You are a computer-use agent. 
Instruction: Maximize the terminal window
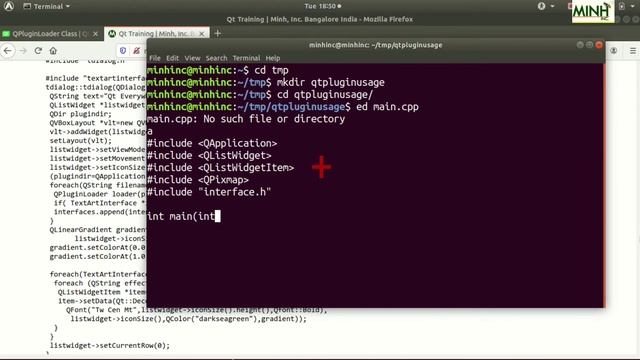(x=589, y=45)
